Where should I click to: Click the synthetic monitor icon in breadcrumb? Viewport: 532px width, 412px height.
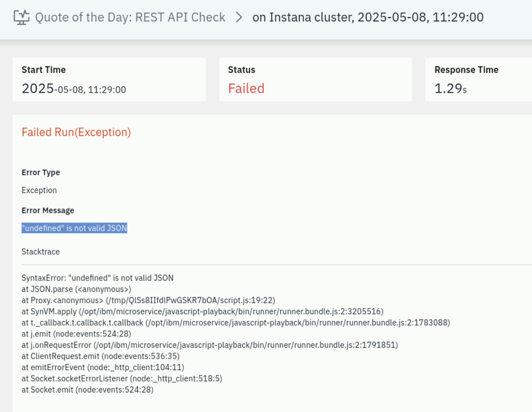21,17
